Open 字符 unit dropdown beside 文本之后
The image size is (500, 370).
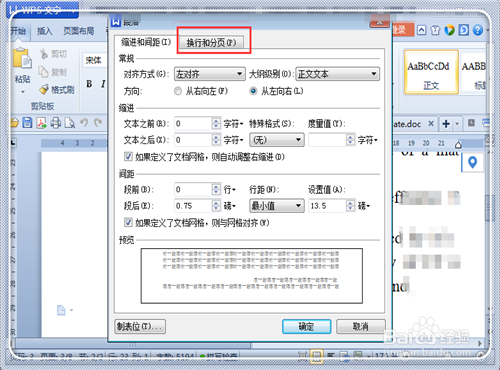tap(233, 140)
